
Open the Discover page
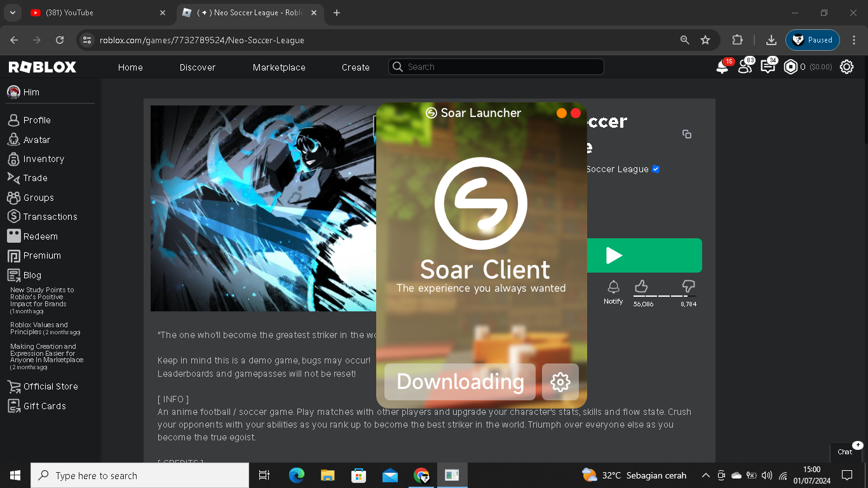(x=198, y=67)
